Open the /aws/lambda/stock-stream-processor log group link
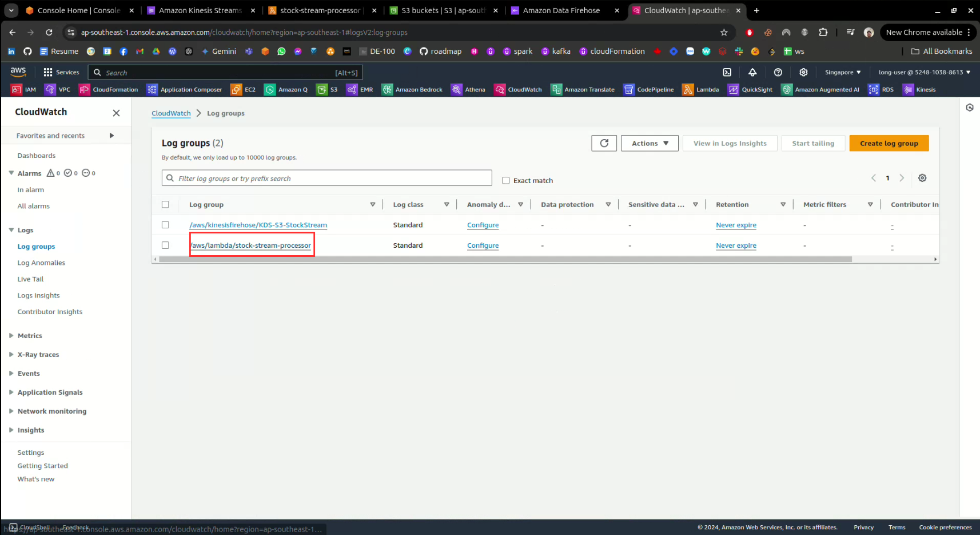The height and width of the screenshot is (535, 980). coord(251,245)
